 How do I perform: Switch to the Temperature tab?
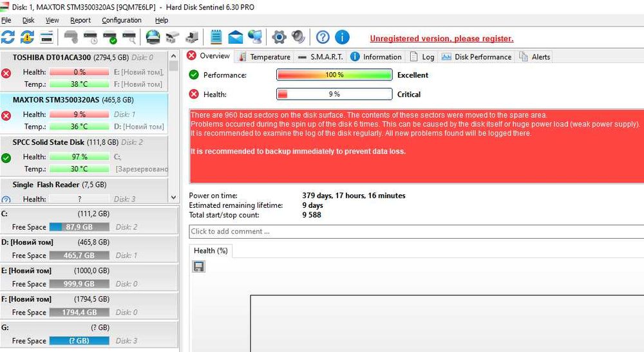click(265, 57)
